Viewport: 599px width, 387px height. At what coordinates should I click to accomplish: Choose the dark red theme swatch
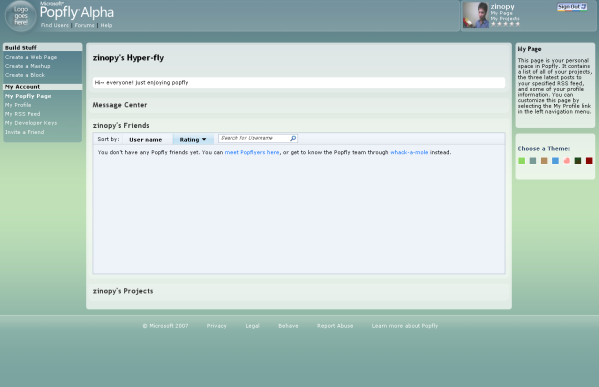(589, 161)
